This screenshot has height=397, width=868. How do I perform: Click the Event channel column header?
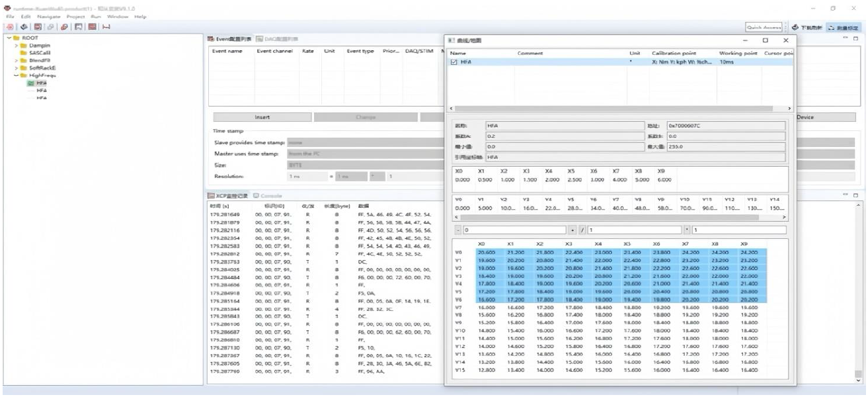click(274, 51)
